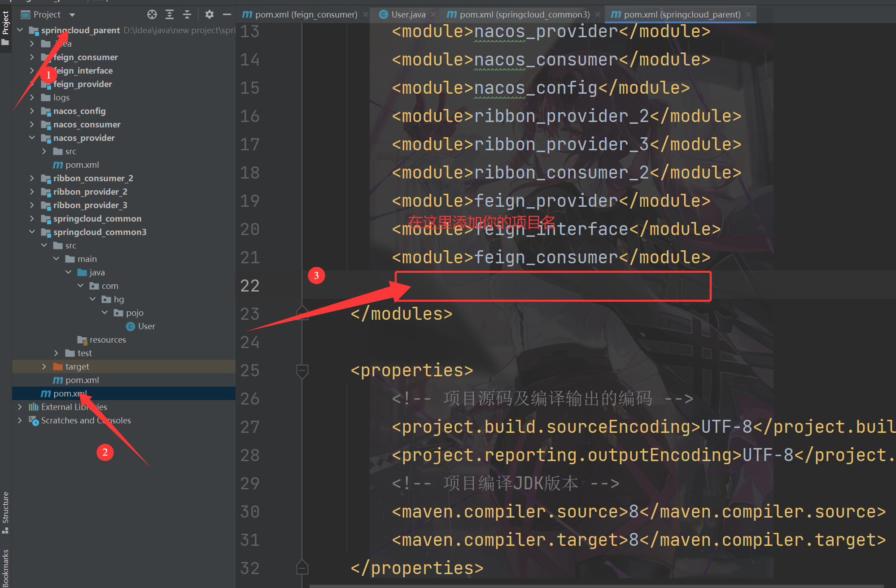The image size is (896, 588).
Task: Hide the Project tool window with minus icon
Action: point(227,14)
